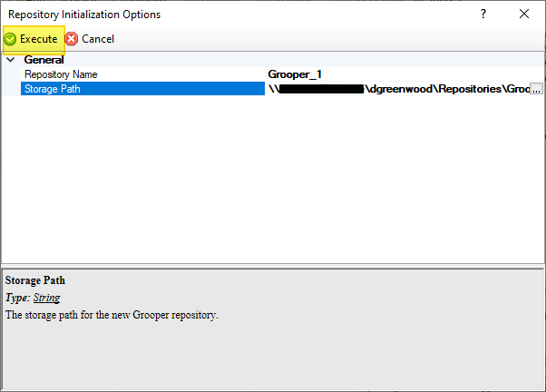This screenshot has height=392, width=546.
Task: Collapse the General category chevron
Action: pos(10,60)
